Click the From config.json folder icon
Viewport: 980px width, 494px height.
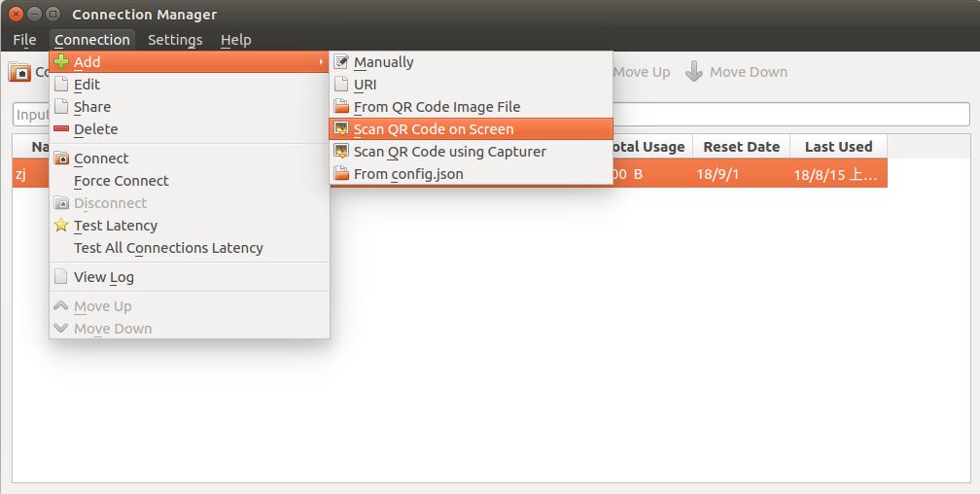(x=341, y=174)
